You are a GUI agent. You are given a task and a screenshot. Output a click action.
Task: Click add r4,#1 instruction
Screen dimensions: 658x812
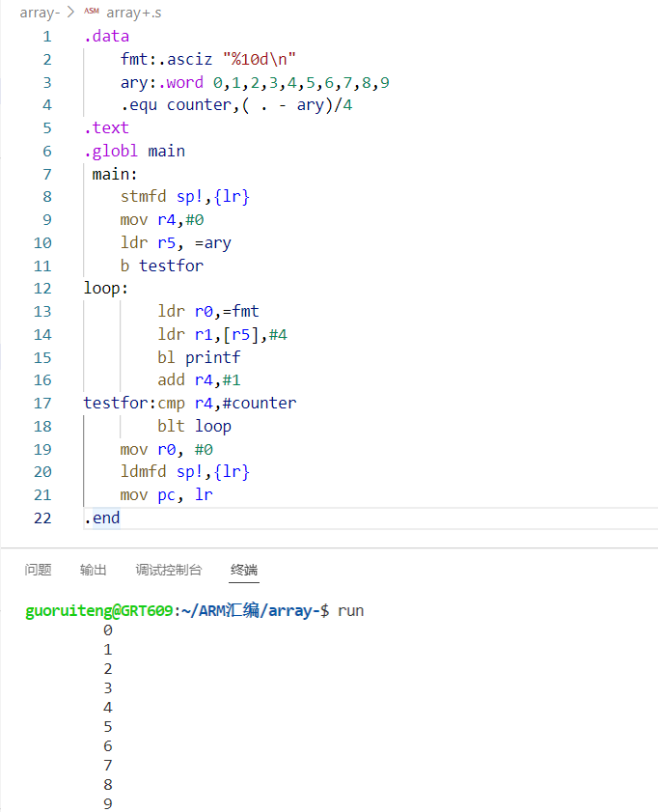tap(199, 380)
